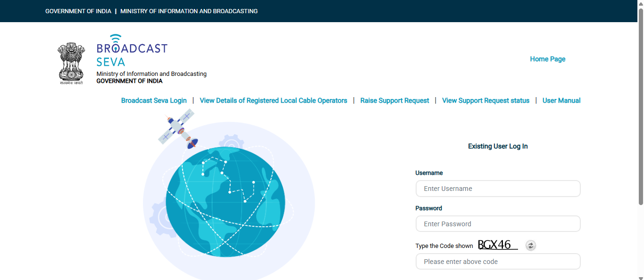Click the captcha code entry field
Image resolution: width=644 pixels, height=280 pixels.
pos(498,262)
